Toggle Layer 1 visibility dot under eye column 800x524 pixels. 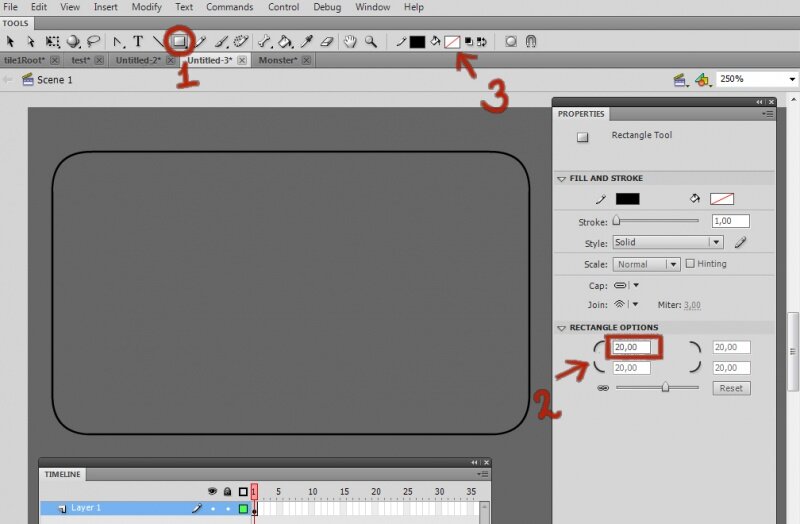[212, 509]
